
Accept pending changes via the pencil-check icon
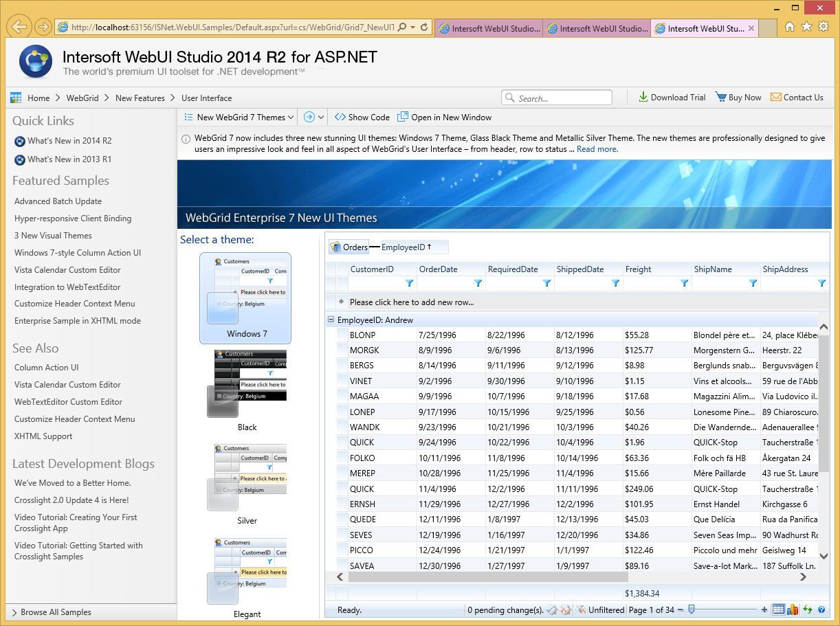pos(553,609)
